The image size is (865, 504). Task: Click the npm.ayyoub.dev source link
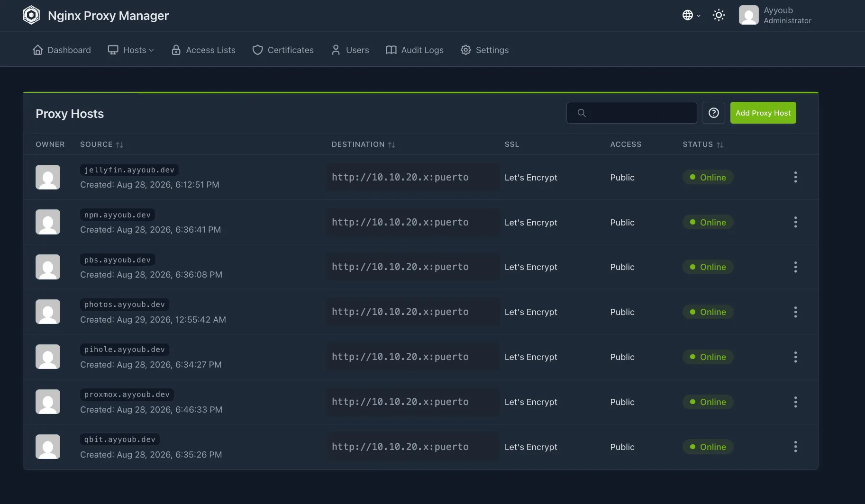118,215
